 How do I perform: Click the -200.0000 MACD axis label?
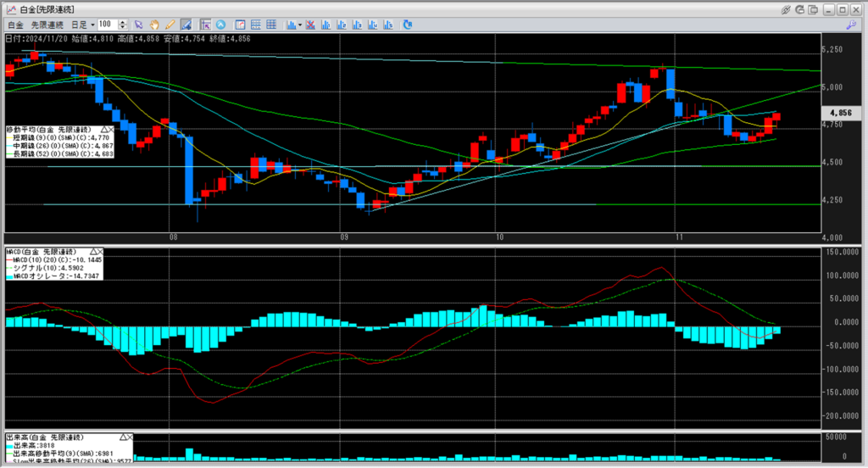(842, 415)
